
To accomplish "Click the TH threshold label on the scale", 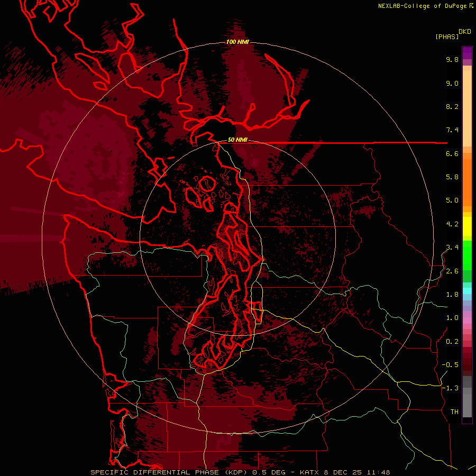I will coord(454,412).
